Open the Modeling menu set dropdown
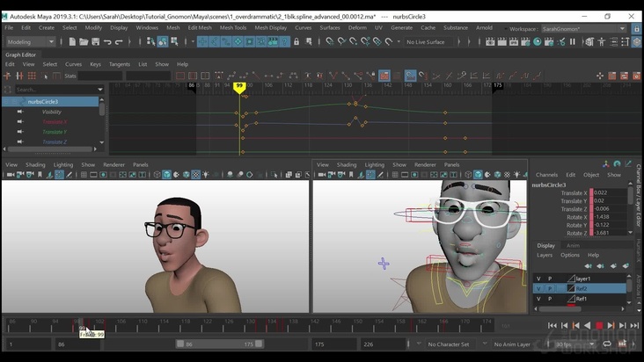The width and height of the screenshot is (644, 362). [x=31, y=42]
